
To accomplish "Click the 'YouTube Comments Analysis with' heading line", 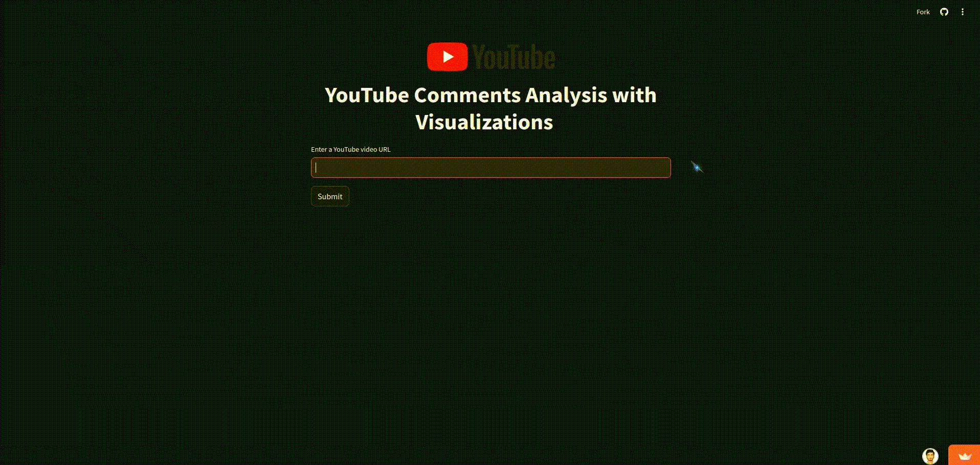I will pos(491,95).
